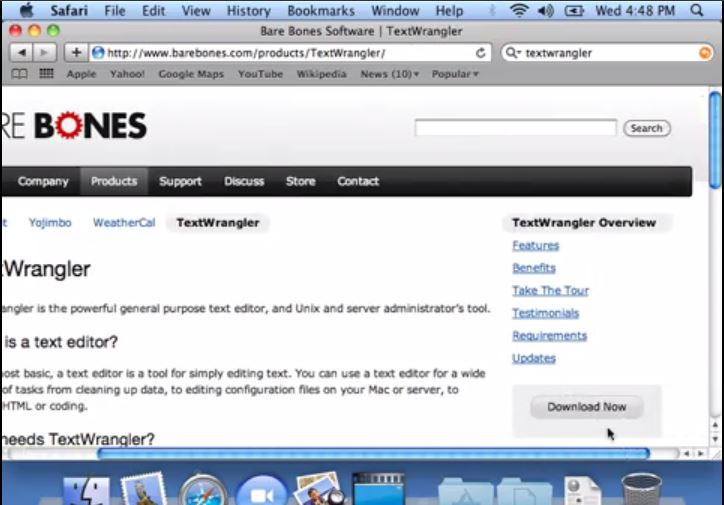Viewport: 724px width, 505px height.
Task: Click the scroll right arrow
Action: tap(700, 454)
